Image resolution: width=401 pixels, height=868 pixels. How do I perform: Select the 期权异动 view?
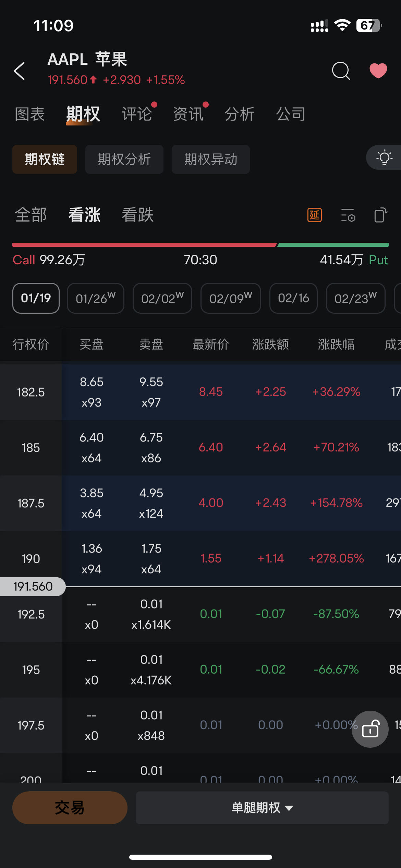pyautogui.click(x=210, y=159)
